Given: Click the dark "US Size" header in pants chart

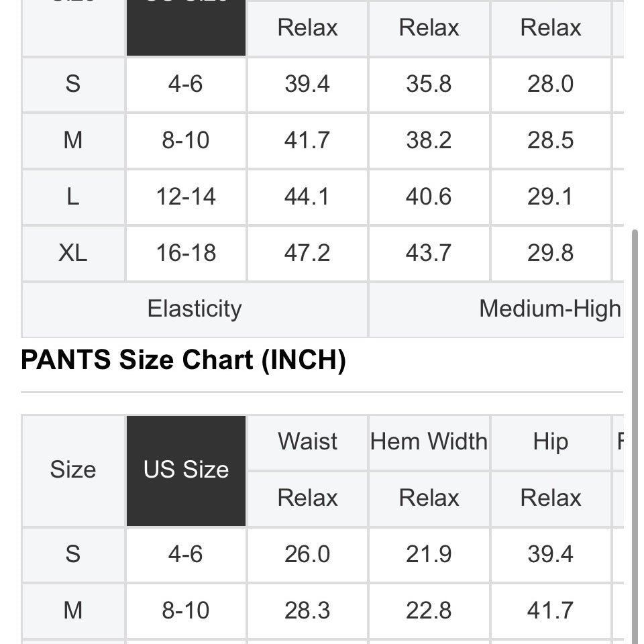Looking at the screenshot, I should click(186, 470).
